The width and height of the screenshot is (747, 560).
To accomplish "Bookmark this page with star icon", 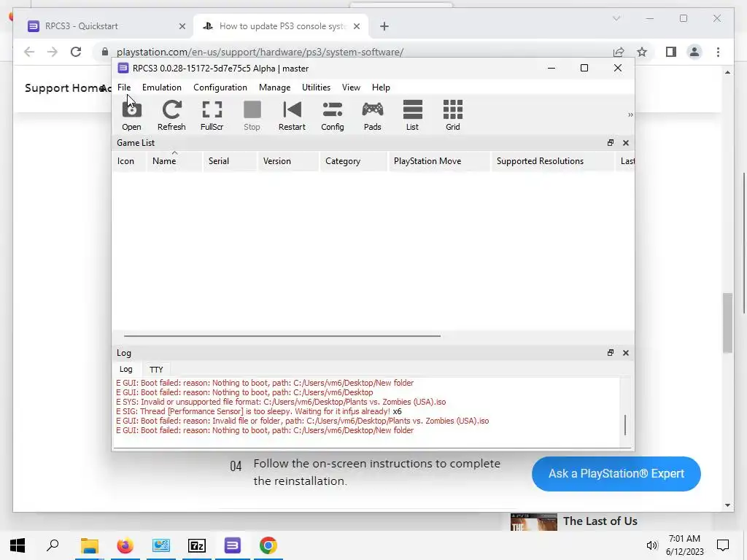I will (x=642, y=52).
